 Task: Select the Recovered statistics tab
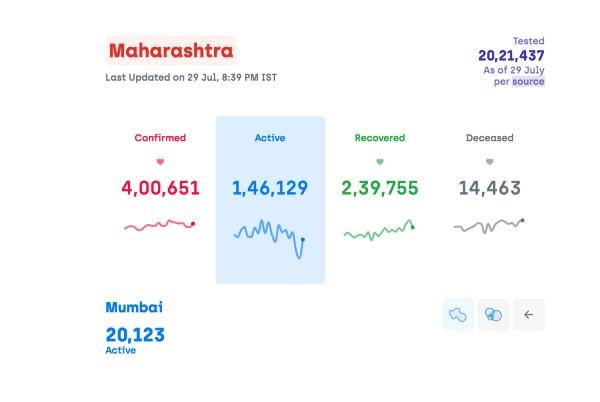379,138
